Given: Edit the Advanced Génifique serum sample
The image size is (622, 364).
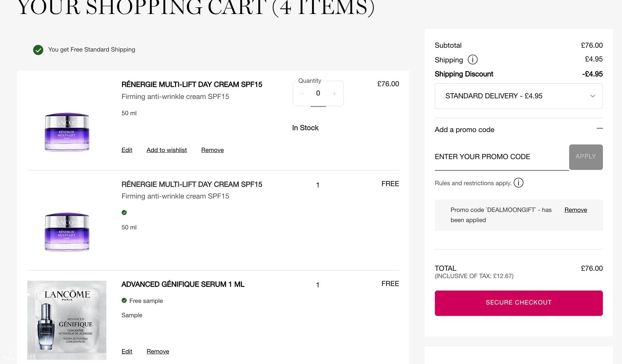Looking at the screenshot, I should [x=127, y=351].
